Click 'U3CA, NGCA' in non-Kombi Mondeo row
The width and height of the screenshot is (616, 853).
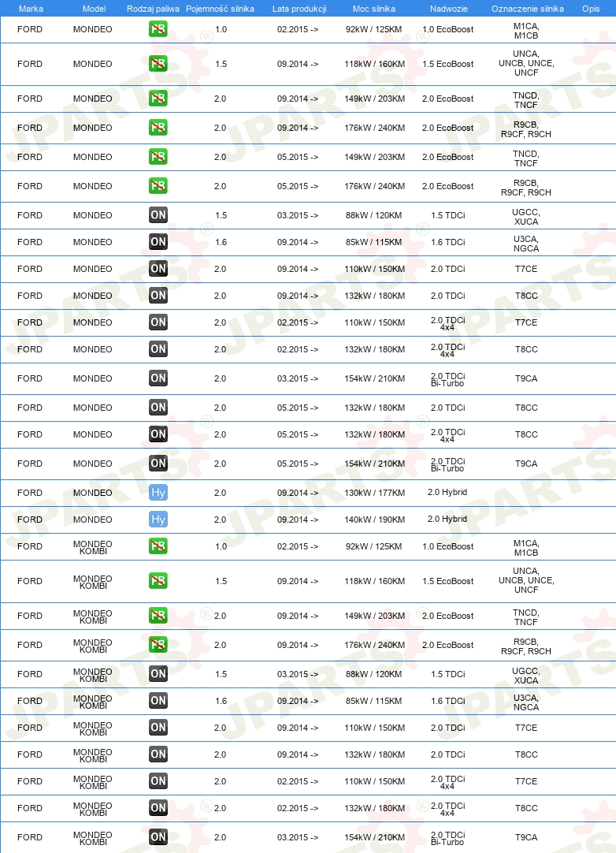[x=526, y=244]
